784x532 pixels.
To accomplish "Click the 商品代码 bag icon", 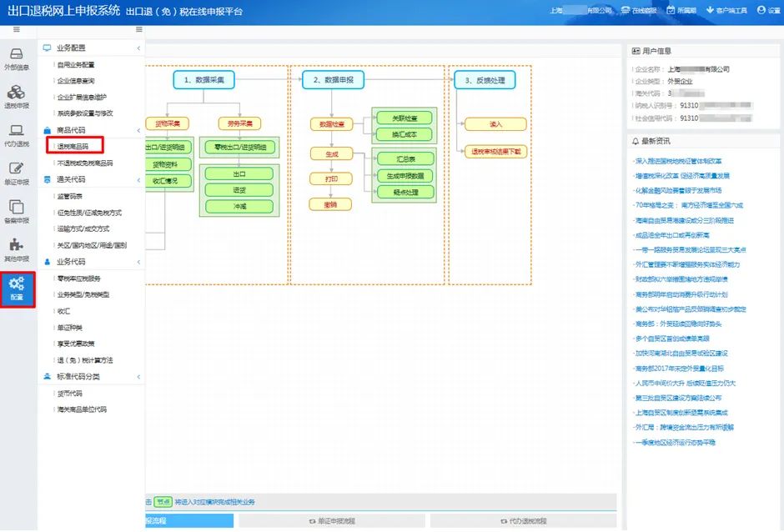I will pos(47,130).
